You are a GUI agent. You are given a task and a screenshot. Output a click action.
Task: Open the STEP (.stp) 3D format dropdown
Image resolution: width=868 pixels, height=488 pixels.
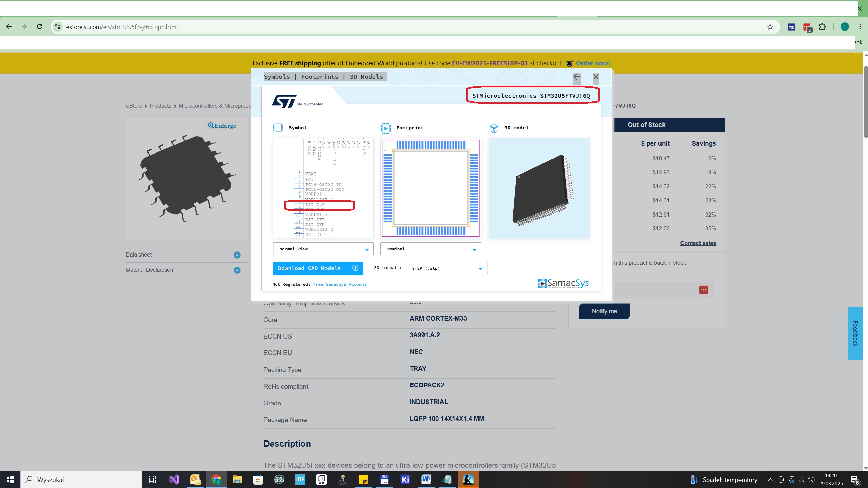(446, 268)
